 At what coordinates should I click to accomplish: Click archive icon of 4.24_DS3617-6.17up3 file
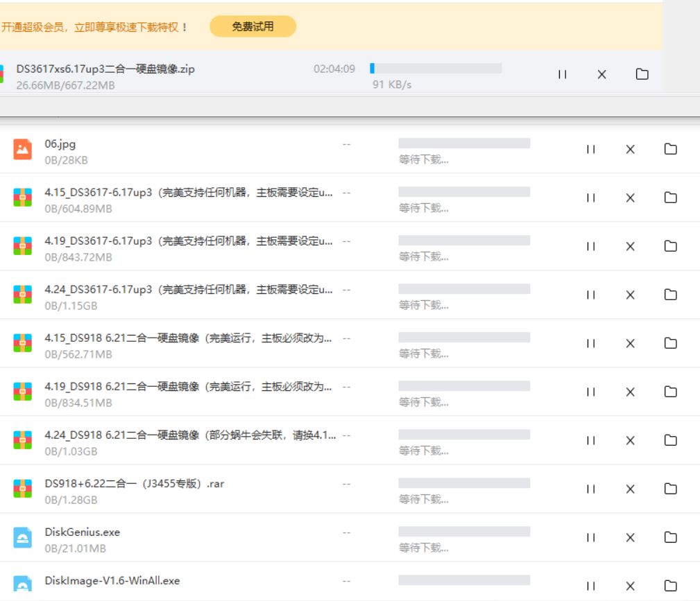(x=22, y=295)
